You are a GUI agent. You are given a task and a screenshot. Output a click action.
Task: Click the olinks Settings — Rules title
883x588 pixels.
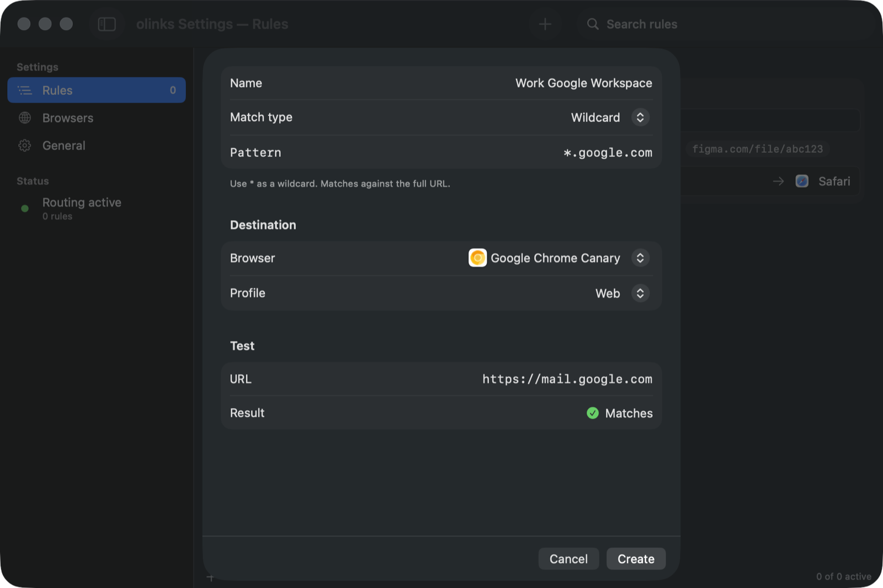(x=212, y=24)
